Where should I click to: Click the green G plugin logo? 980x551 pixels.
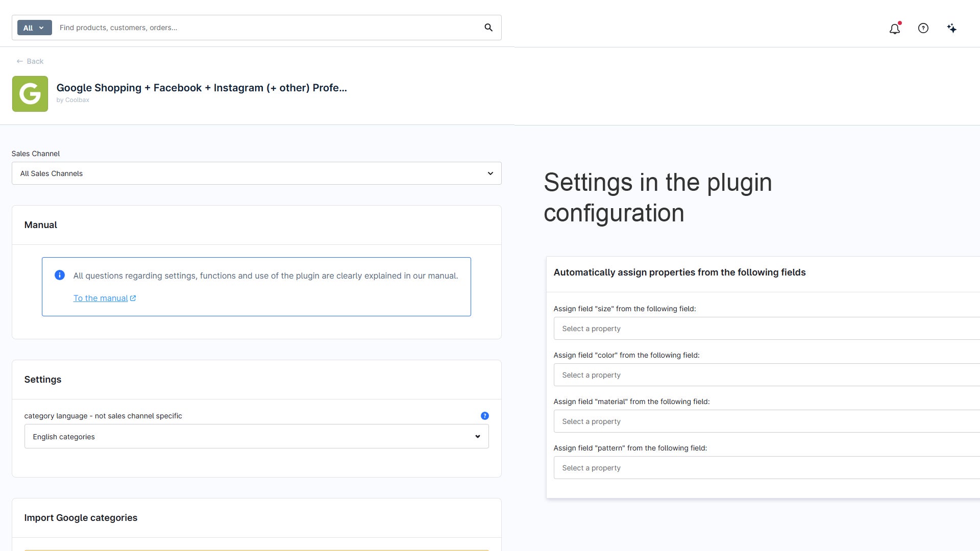(x=30, y=94)
